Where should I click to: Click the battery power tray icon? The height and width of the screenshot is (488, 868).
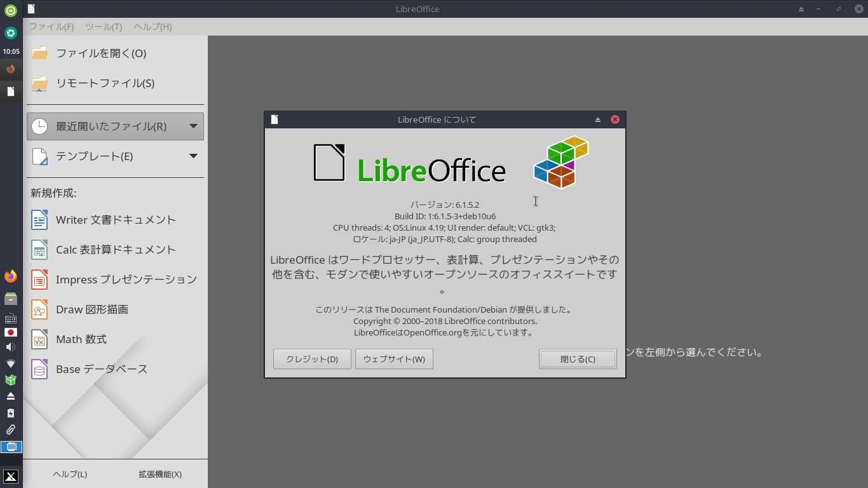click(x=11, y=413)
